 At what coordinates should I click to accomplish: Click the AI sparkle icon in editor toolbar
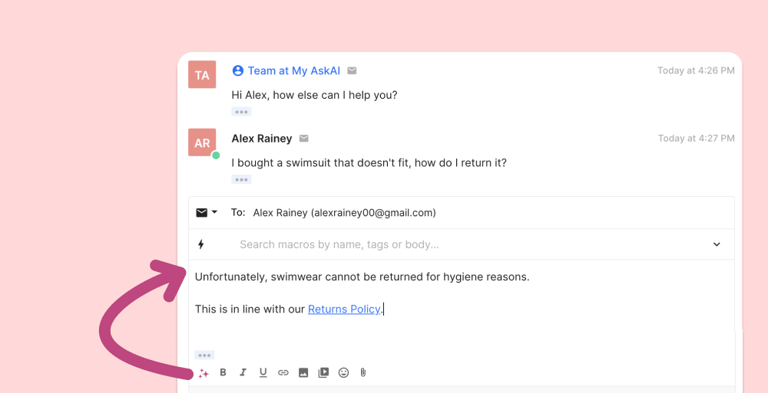(x=204, y=373)
